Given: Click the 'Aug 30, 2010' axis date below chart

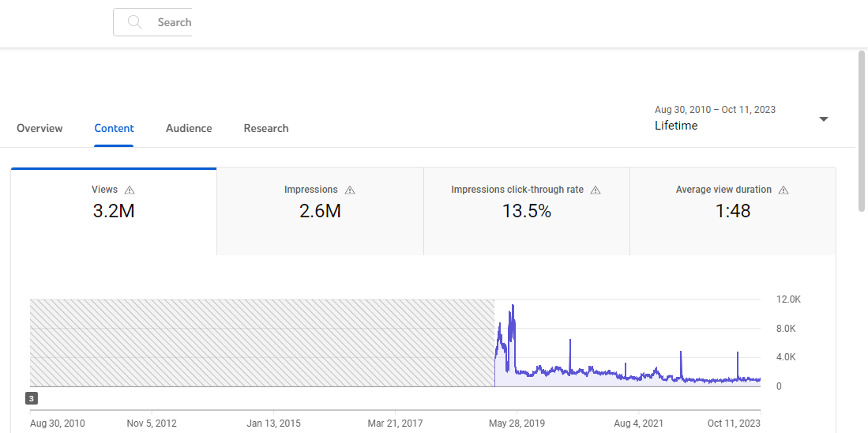Looking at the screenshot, I should pos(58,424).
